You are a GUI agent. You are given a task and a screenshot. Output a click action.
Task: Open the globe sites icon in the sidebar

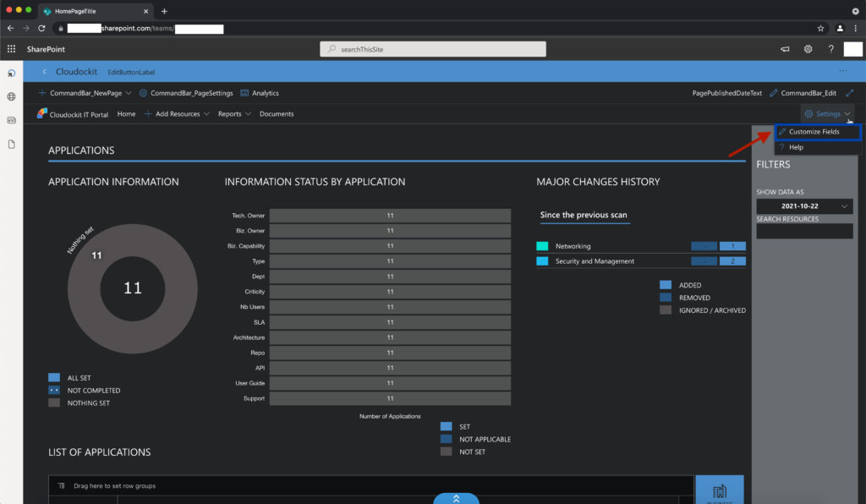[x=12, y=96]
